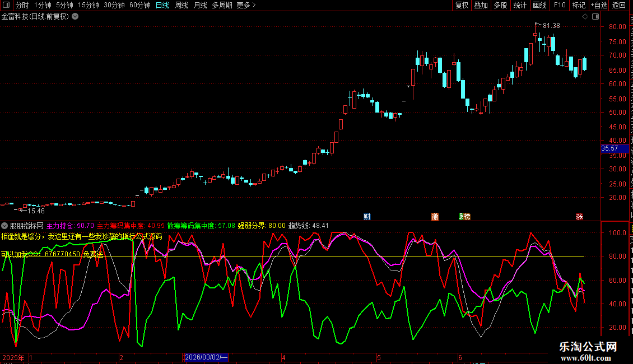Image resolution: width=633 pixels, height=364 pixels.
Task: Click the 标记 mark button
Action: point(579,5)
